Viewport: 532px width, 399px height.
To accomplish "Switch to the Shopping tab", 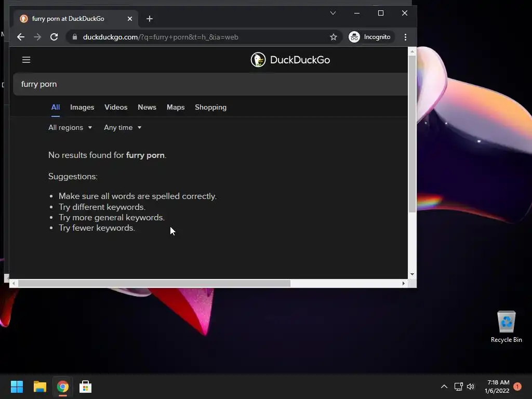I will 210,107.
